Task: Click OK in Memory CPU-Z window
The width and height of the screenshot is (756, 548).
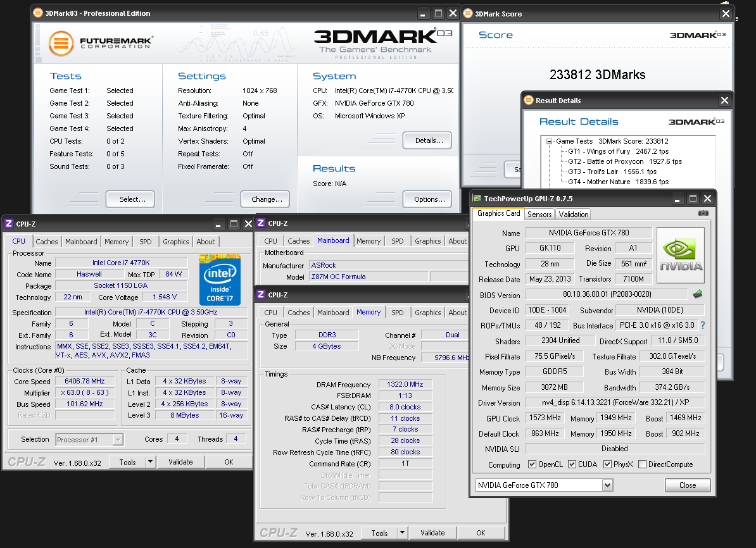Action: (481, 533)
